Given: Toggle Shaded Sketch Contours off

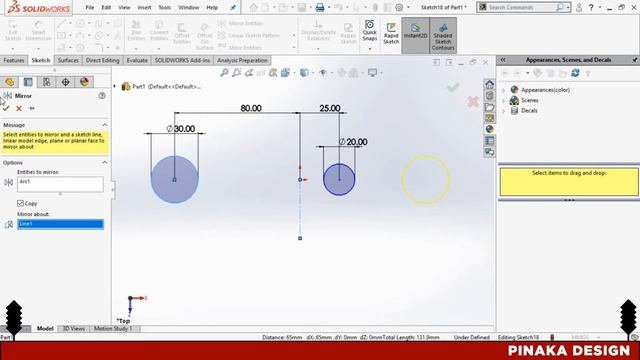Looking at the screenshot, I should click(x=443, y=35).
